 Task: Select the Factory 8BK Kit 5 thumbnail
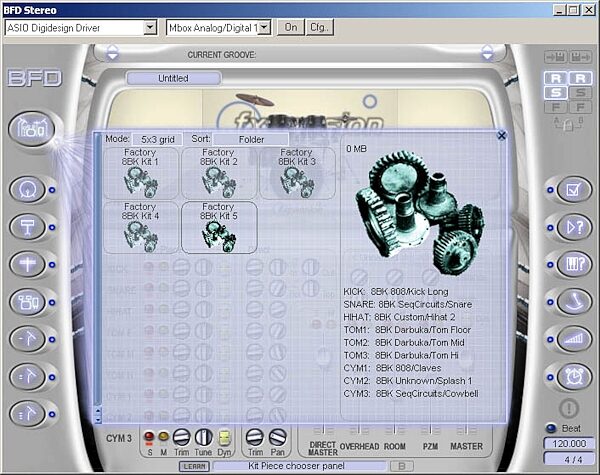click(x=219, y=227)
